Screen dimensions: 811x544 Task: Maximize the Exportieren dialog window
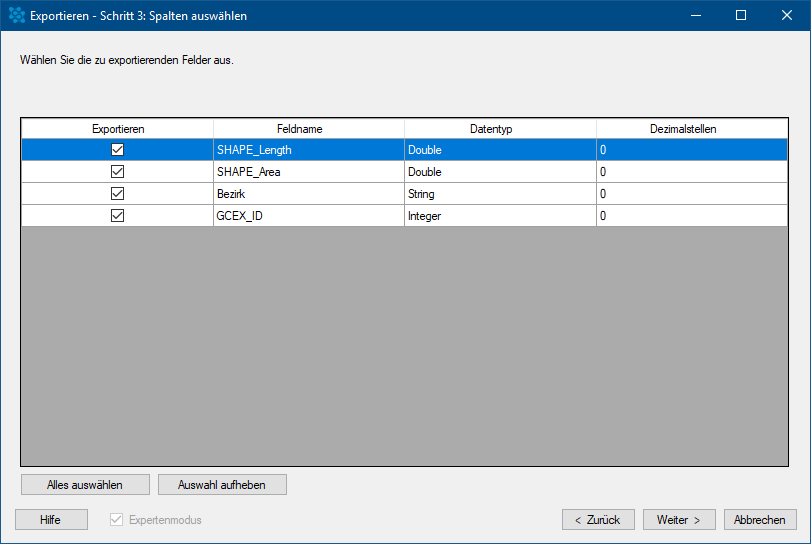tap(741, 16)
